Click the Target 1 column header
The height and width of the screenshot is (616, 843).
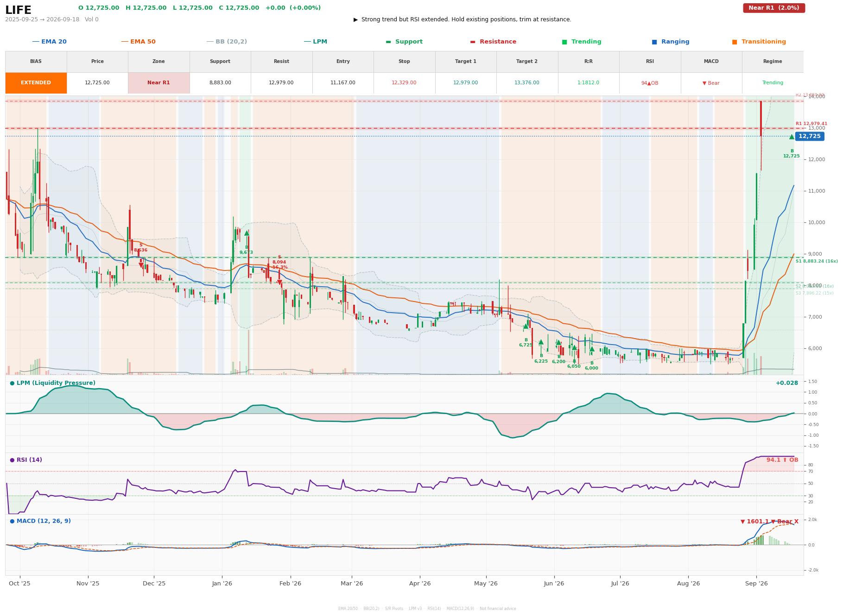[x=466, y=62]
